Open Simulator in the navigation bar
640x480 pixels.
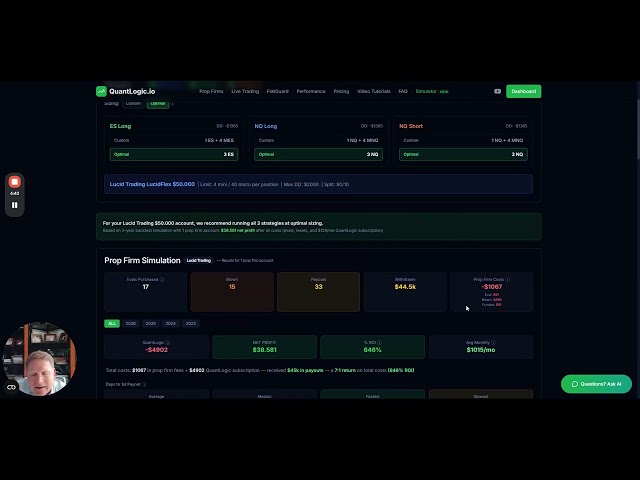click(431, 91)
